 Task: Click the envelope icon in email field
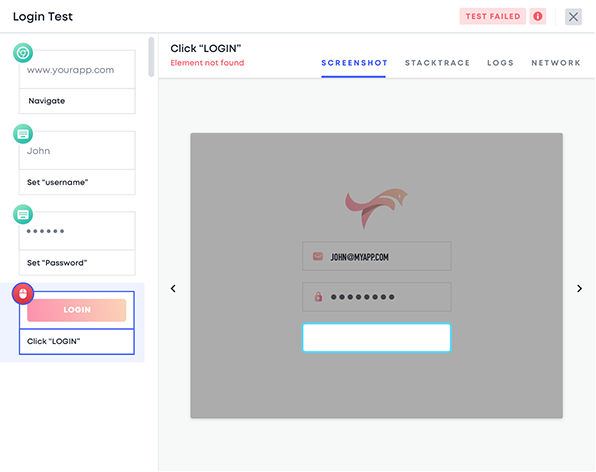(318, 257)
